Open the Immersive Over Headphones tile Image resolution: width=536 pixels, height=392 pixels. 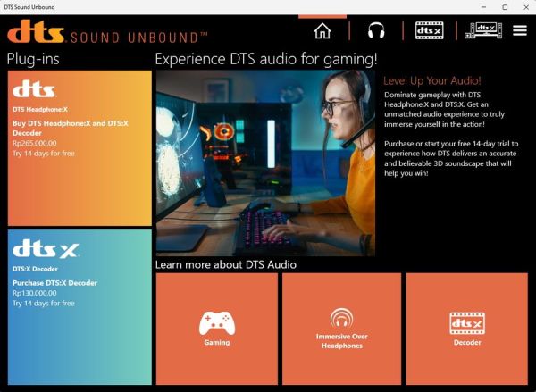pos(341,329)
